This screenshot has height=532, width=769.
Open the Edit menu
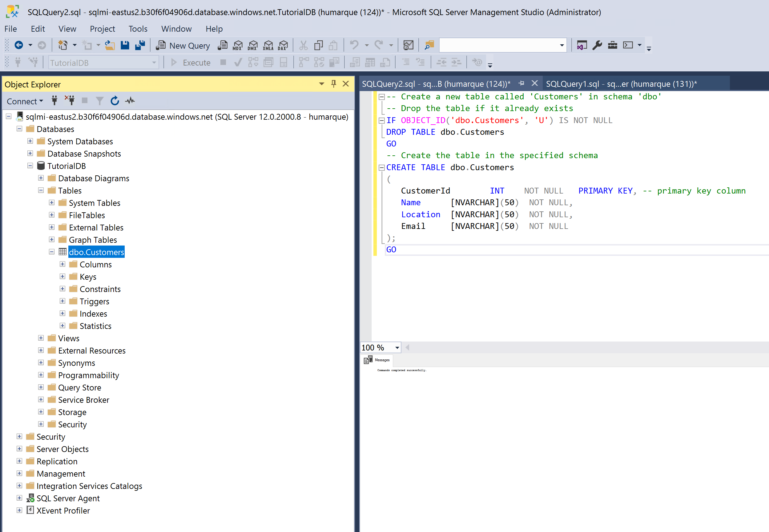point(38,29)
